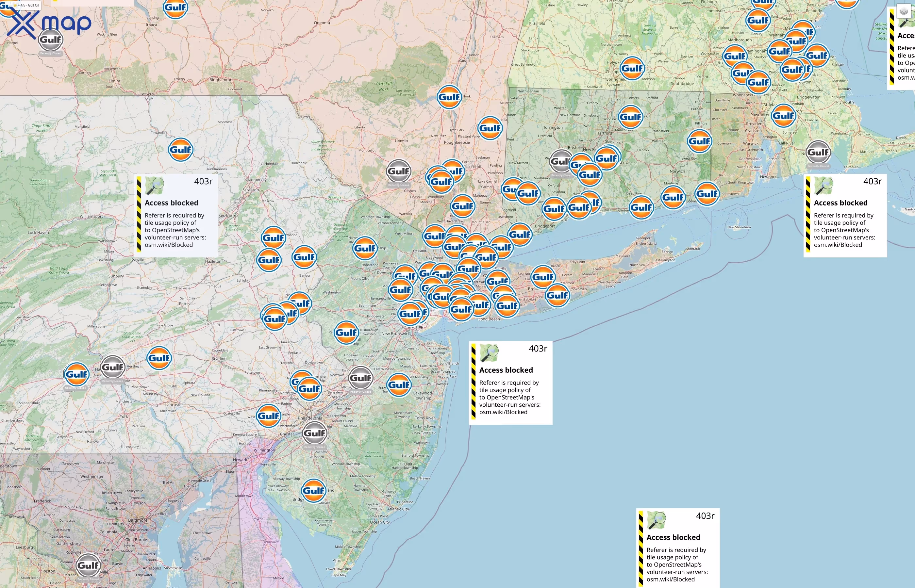Viewport: 915px width, 588px height.
Task: Open the map layers switcher button
Action: pyautogui.click(x=903, y=12)
